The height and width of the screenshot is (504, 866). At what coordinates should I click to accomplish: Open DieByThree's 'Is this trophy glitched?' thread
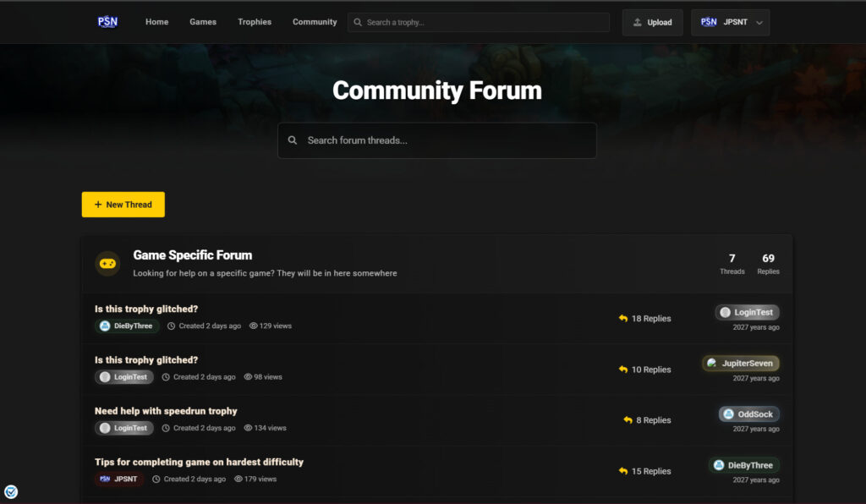[x=145, y=310]
